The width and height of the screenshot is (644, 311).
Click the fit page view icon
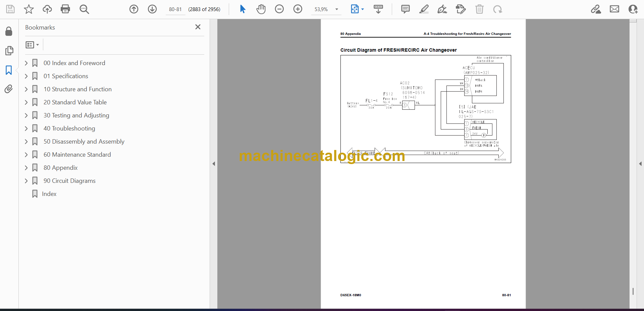click(x=355, y=9)
